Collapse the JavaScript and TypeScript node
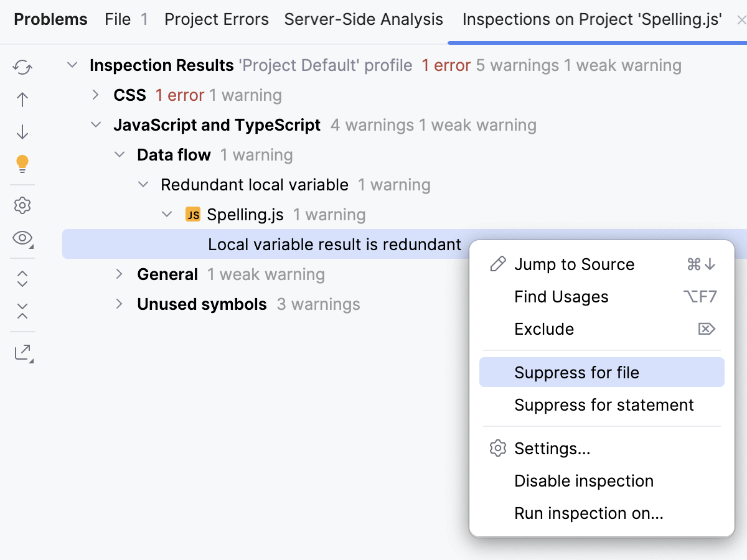This screenshot has height=560, width=747. tap(95, 124)
